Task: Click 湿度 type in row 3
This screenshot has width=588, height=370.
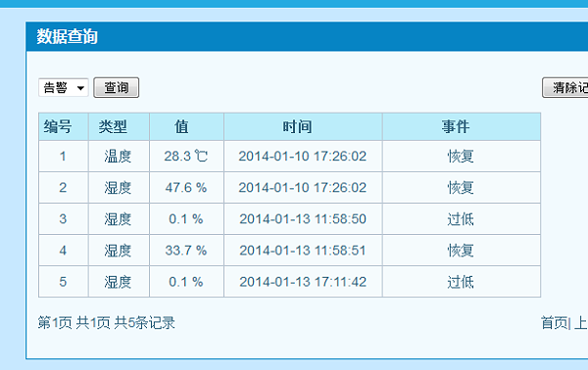Action: tap(118, 219)
